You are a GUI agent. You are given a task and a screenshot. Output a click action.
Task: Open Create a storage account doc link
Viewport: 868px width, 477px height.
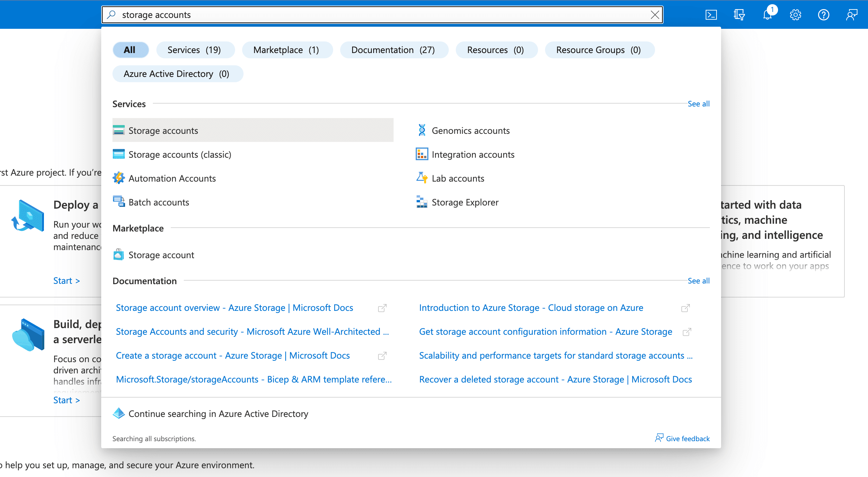(x=233, y=355)
